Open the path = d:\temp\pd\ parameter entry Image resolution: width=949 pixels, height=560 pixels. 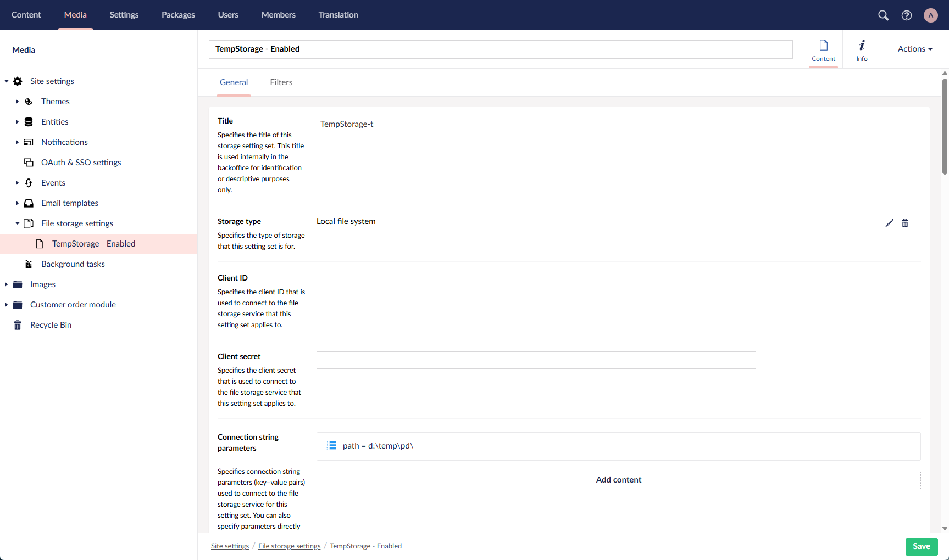tap(619, 446)
